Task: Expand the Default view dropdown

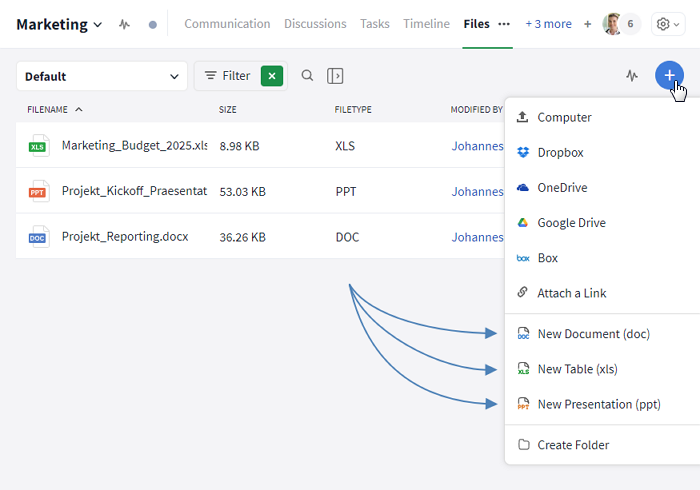Action: 102,76
